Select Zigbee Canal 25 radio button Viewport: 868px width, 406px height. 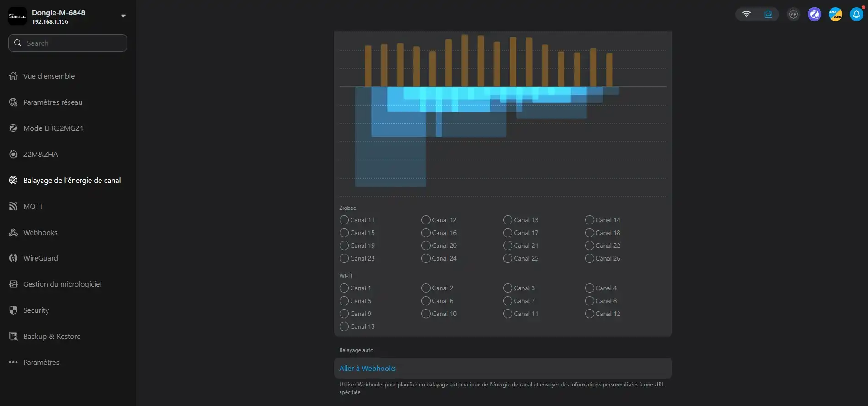coord(507,258)
